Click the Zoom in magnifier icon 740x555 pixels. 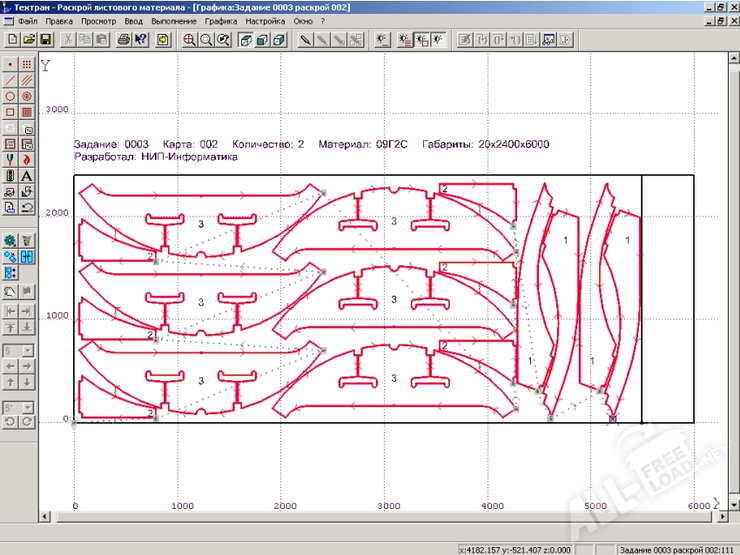pyautogui.click(x=190, y=40)
